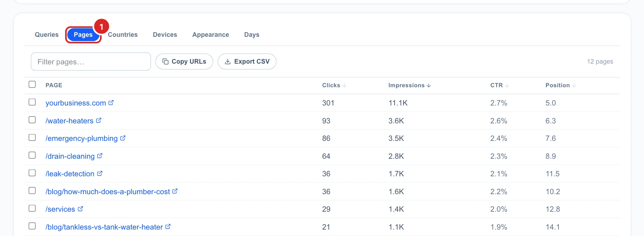
Task: Click the 64 clicks cell
Action: tap(326, 156)
